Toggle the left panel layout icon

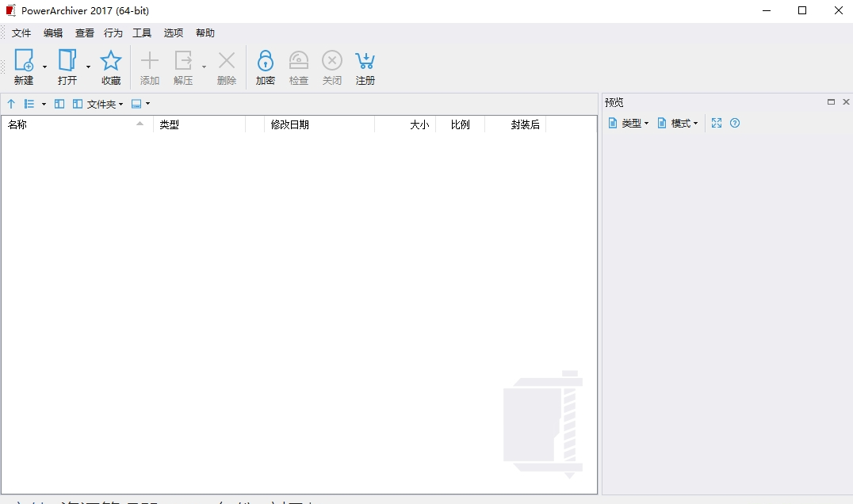tap(59, 104)
